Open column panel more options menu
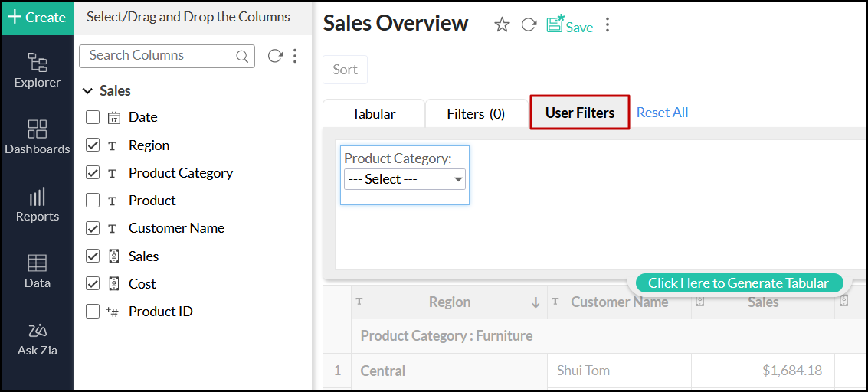The image size is (868, 392). pos(295,56)
